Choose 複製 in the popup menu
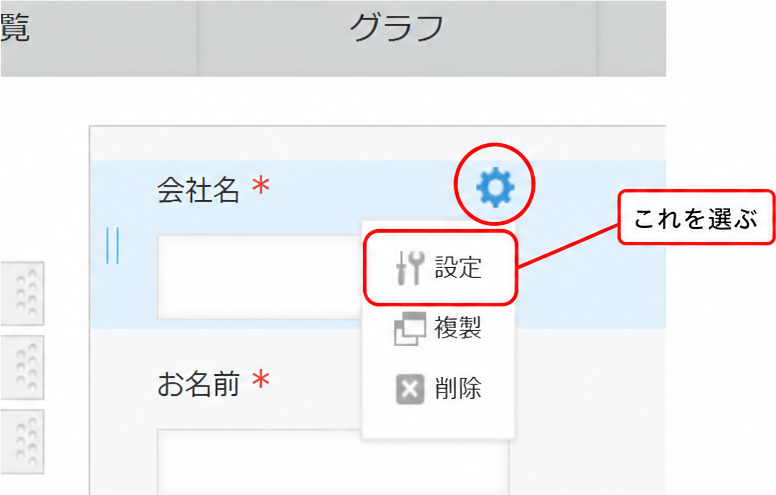 [x=438, y=328]
